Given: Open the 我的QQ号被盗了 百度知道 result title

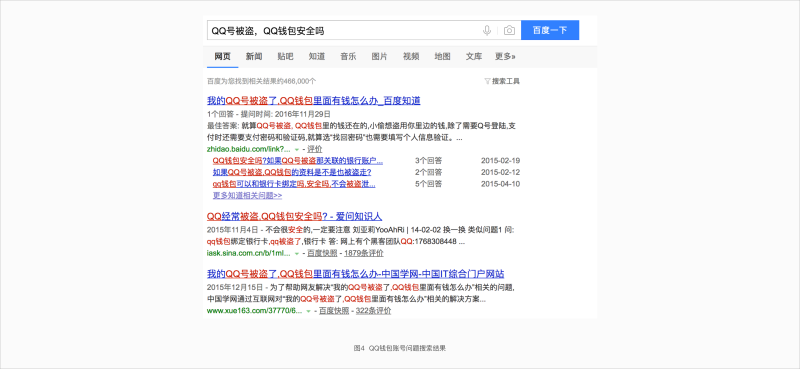Looking at the screenshot, I should tap(314, 101).
